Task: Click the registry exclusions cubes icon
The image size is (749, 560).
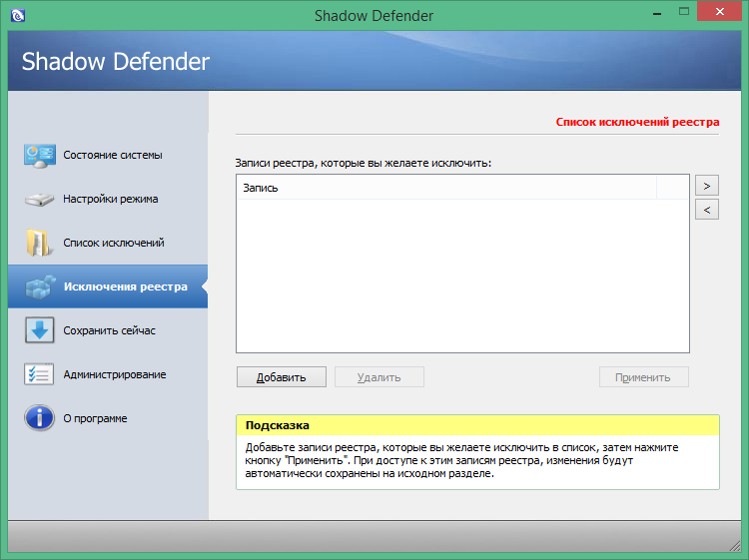Action: (x=39, y=287)
